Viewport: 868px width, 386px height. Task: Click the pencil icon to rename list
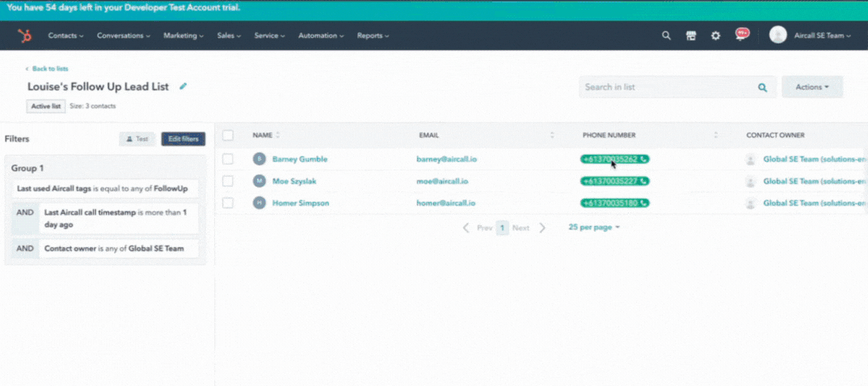pyautogui.click(x=183, y=86)
